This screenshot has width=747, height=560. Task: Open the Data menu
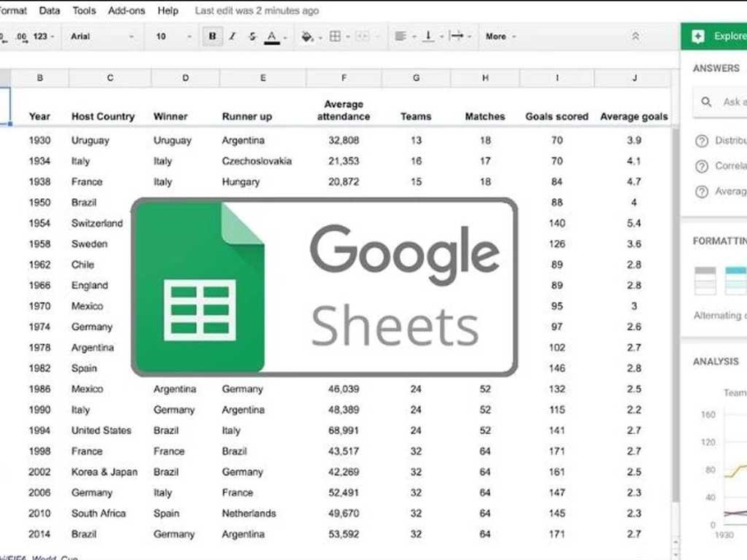click(x=50, y=10)
